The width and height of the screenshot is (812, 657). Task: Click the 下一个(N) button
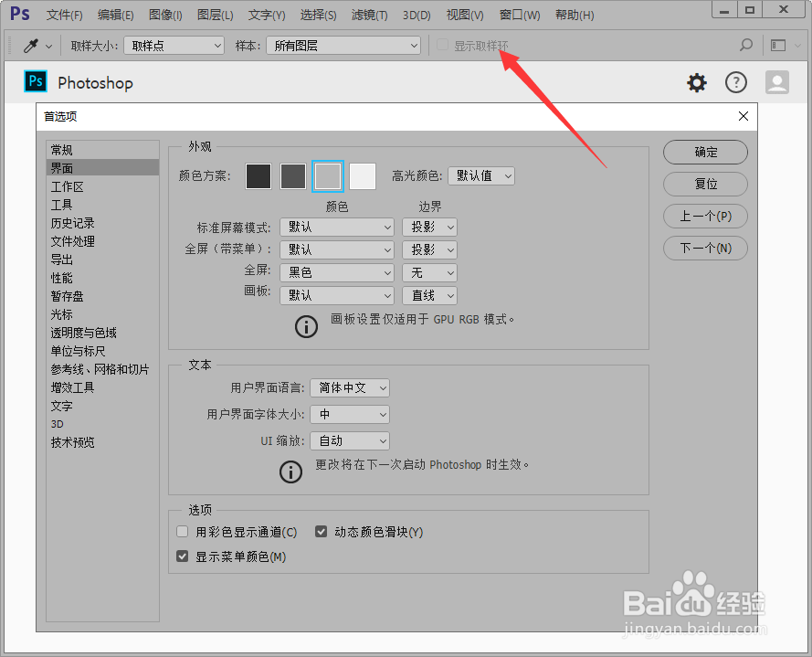(705, 249)
